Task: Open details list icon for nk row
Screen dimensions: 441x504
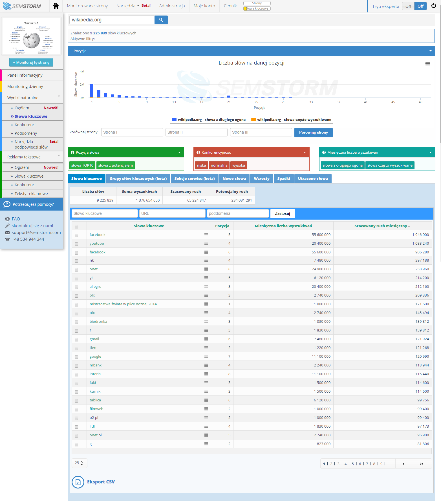Action: tap(206, 260)
